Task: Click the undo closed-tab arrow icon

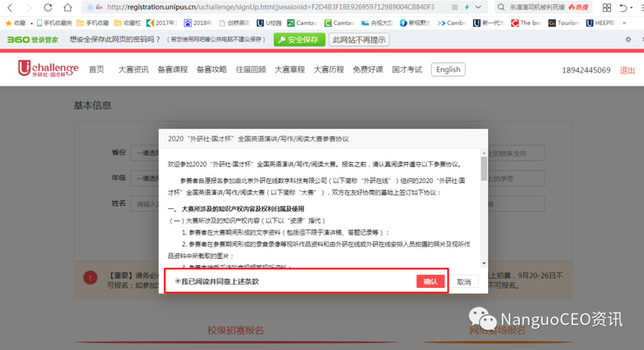Action: coord(624,7)
